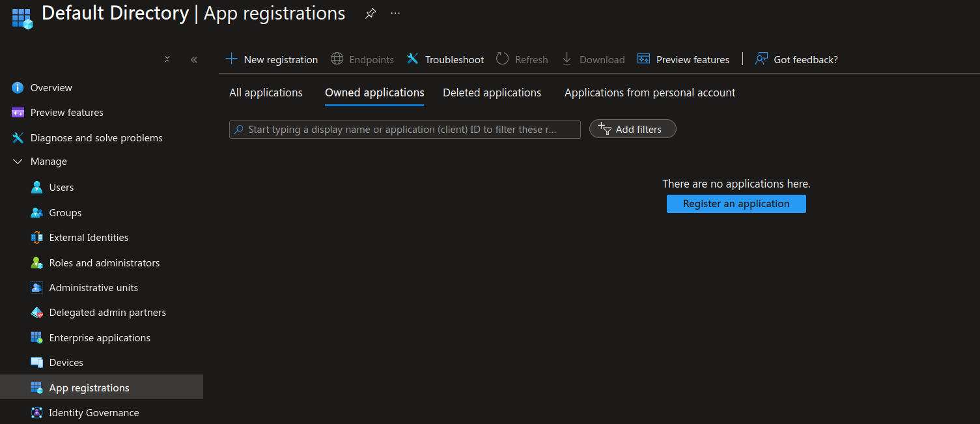
Task: Click the Diagnose and solve problems icon
Action: pyautogui.click(x=18, y=138)
